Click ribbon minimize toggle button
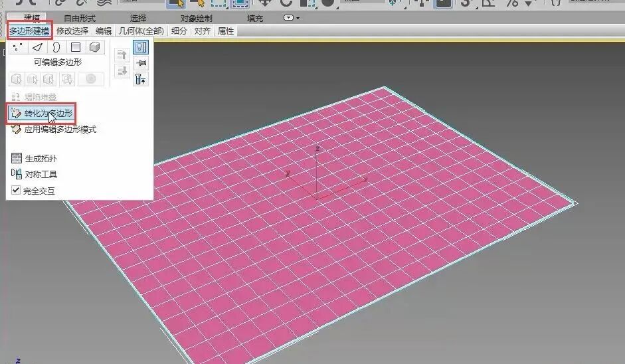Screen dimensions: 625x364 pyautogui.click(x=288, y=18)
